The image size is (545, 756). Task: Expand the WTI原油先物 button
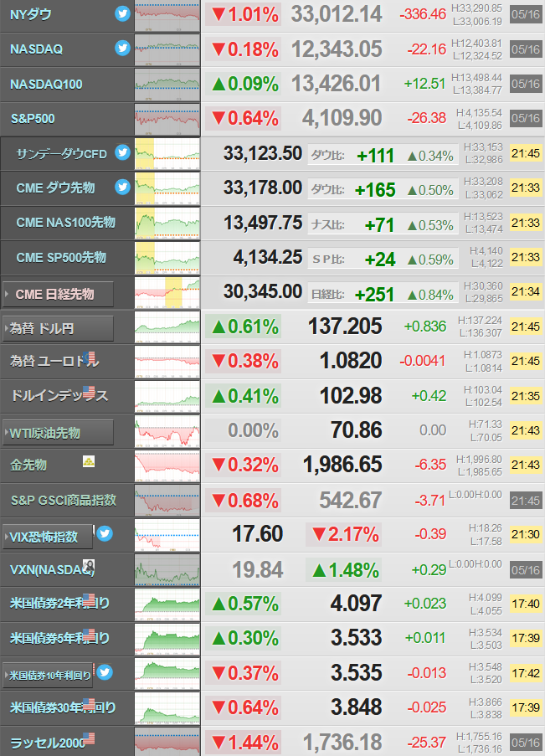(59, 433)
